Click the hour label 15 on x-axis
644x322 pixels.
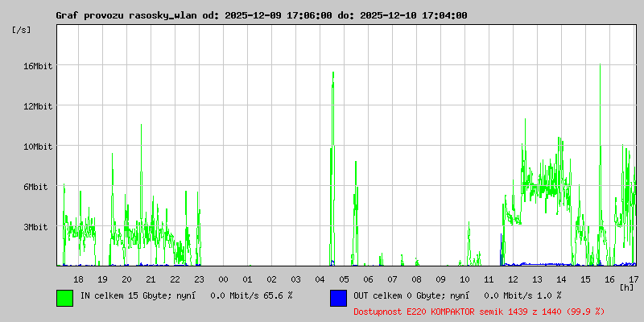[x=586, y=279]
